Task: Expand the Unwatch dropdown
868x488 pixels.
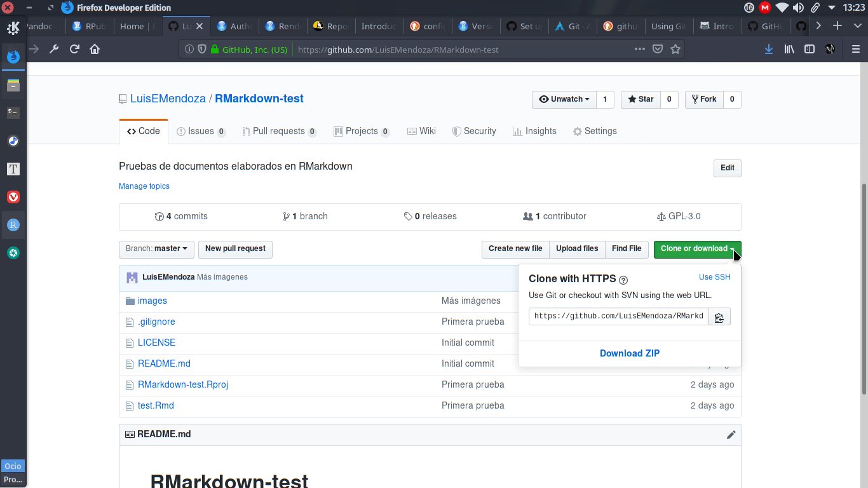Action: (x=564, y=99)
